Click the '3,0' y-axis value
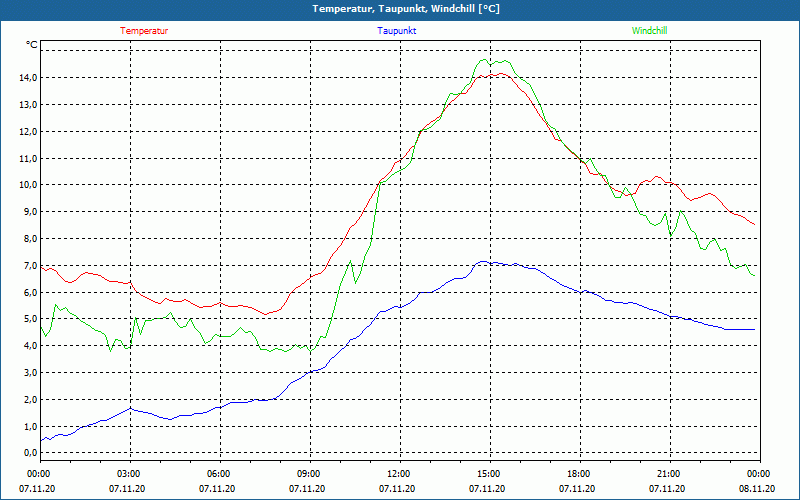Image resolution: width=800 pixels, height=500 pixels. point(30,373)
